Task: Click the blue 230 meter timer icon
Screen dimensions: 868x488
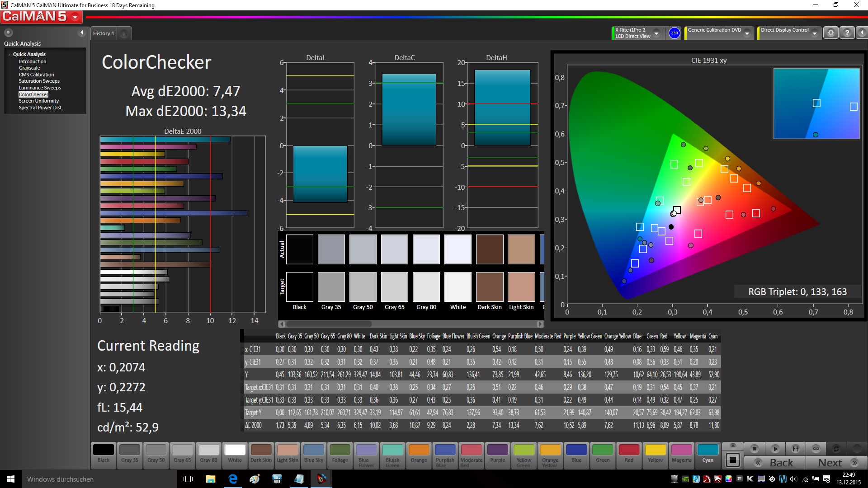Action: click(674, 33)
